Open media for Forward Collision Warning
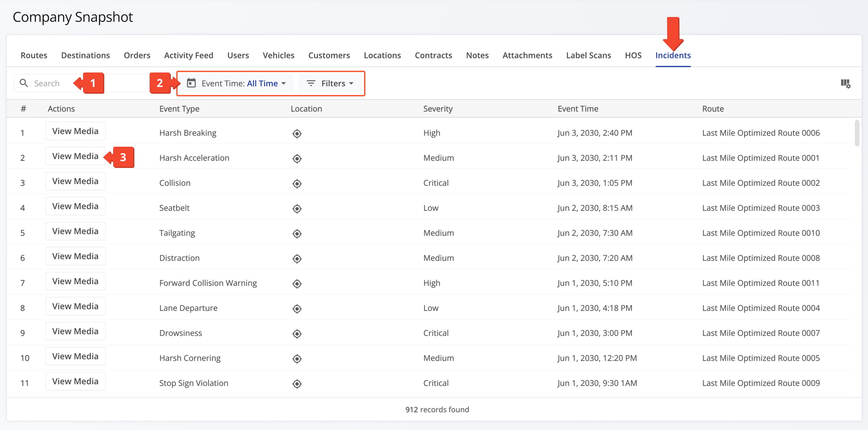This screenshot has height=430, width=868. pos(75,281)
